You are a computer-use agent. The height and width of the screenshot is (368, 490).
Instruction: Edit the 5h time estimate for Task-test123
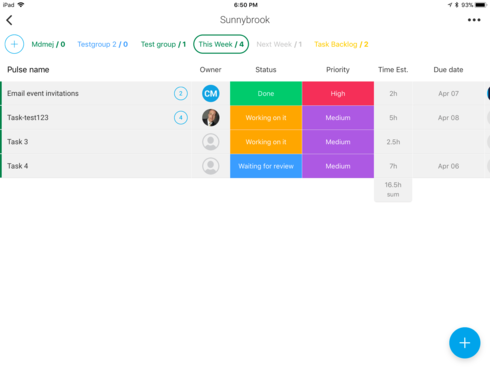(393, 118)
